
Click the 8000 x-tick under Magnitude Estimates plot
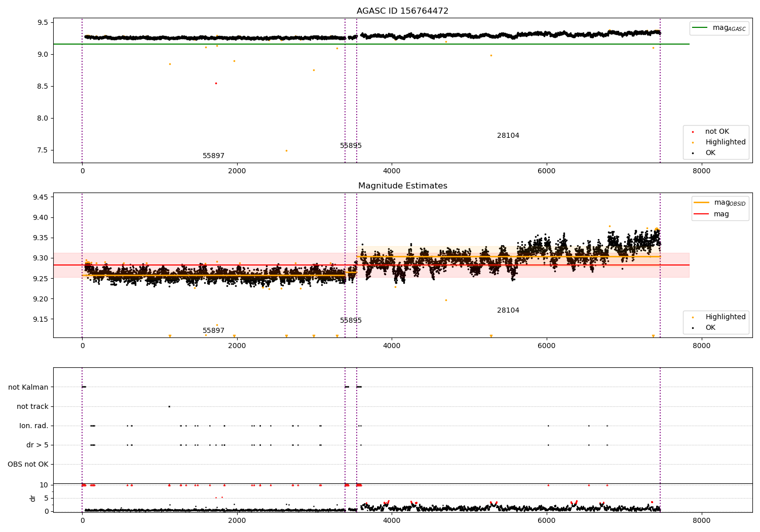point(702,346)
